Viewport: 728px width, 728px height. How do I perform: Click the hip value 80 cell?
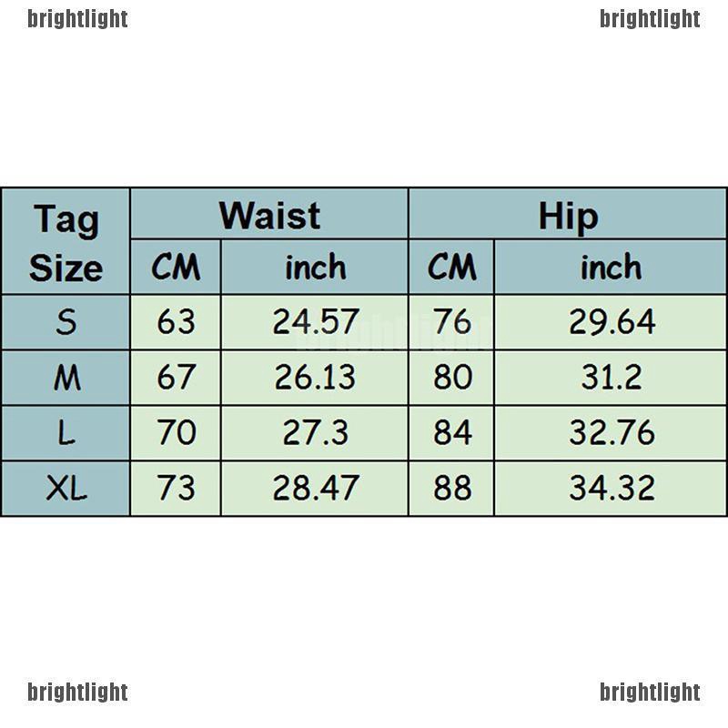(x=452, y=378)
